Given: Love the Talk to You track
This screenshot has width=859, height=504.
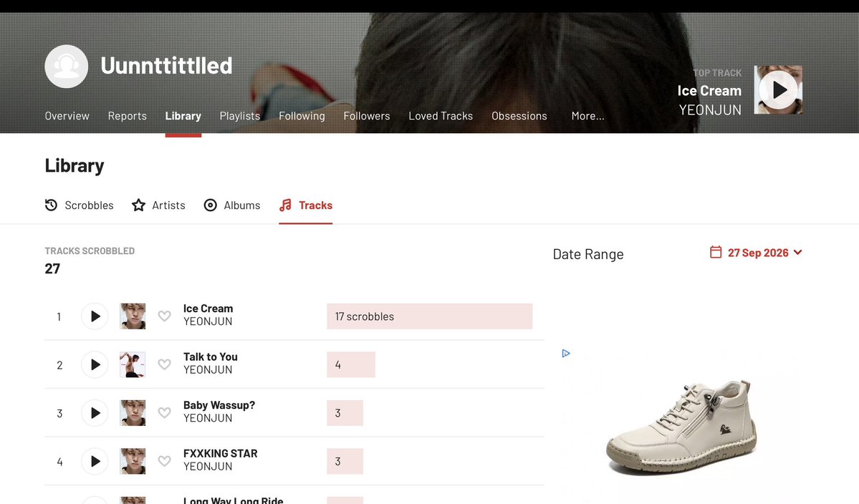Looking at the screenshot, I should click(164, 364).
